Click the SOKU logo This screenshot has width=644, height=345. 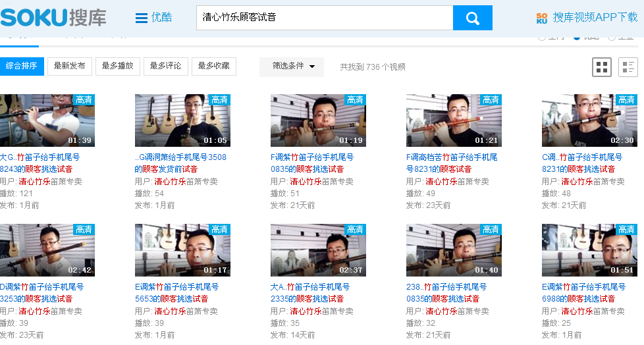[x=53, y=17]
